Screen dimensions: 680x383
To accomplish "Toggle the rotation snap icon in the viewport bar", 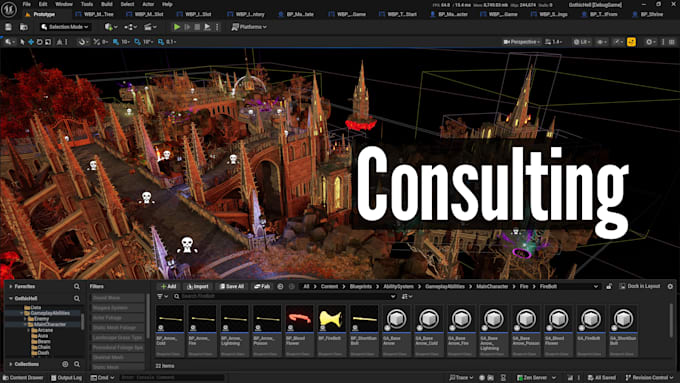I will pyautogui.click(x=137, y=42).
